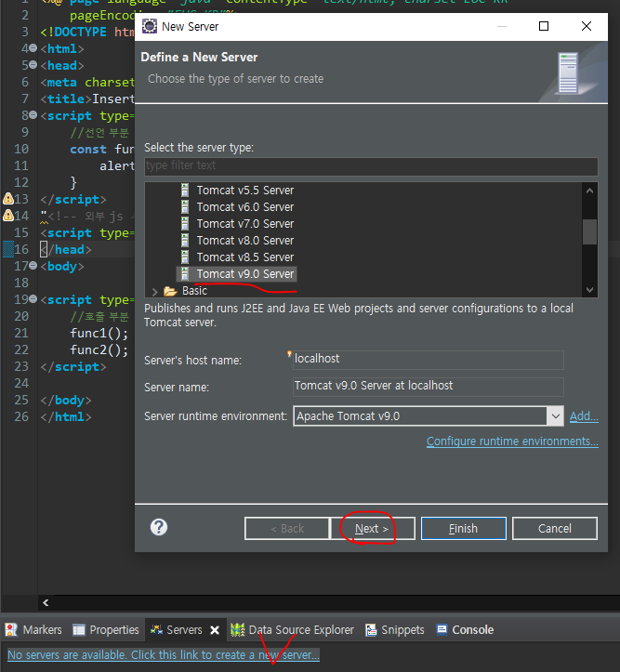Maximize the New Server dialog
Screen dimensions: 620x672
click(543, 26)
